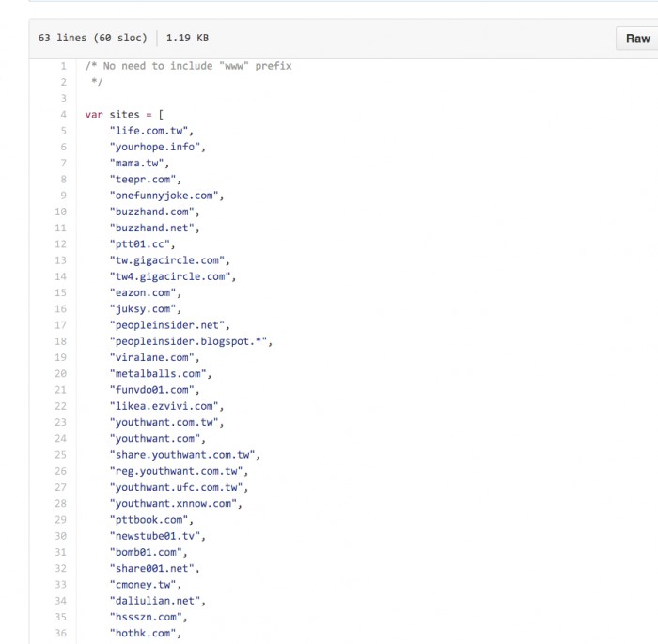Screen dimensions: 658x644
Task: Click the 1.19 KB file size label
Action: (187, 39)
